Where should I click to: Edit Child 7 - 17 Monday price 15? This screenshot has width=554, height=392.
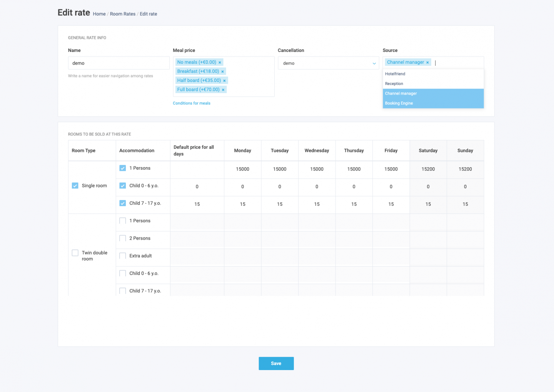(x=243, y=205)
